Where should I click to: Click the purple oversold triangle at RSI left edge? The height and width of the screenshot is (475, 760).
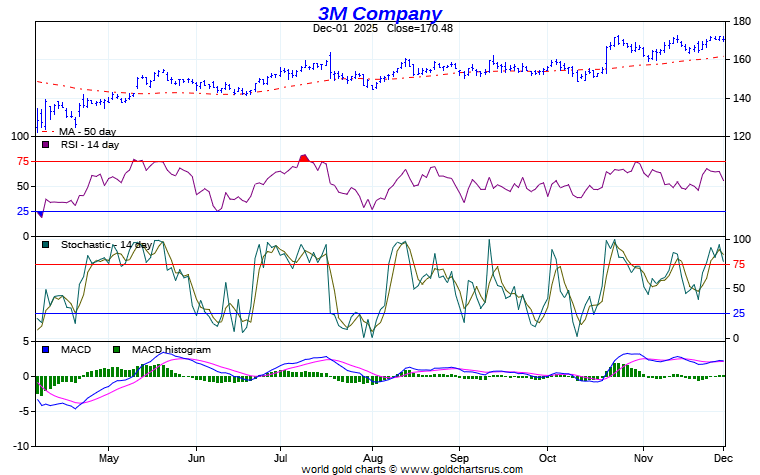[40, 214]
